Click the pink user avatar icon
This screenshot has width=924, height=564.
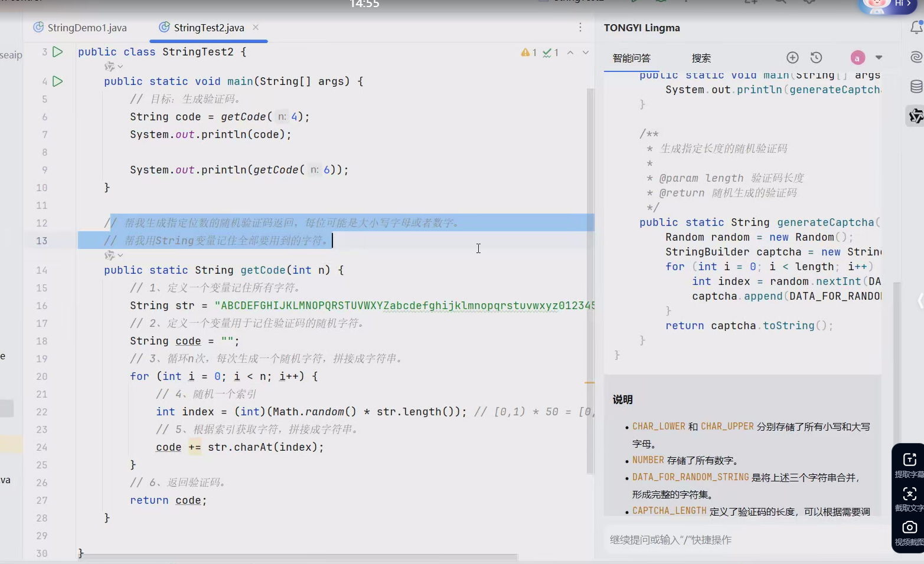tap(857, 57)
